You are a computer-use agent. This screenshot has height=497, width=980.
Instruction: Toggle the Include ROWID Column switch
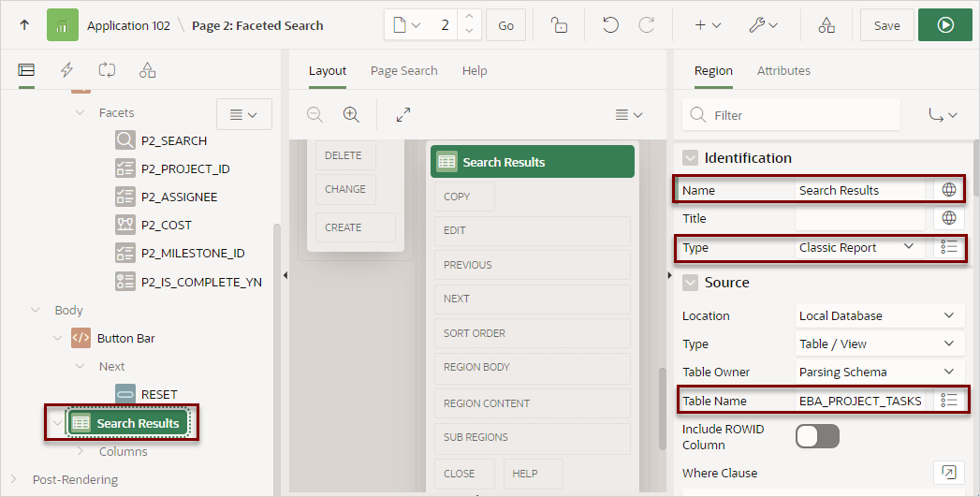click(x=817, y=436)
